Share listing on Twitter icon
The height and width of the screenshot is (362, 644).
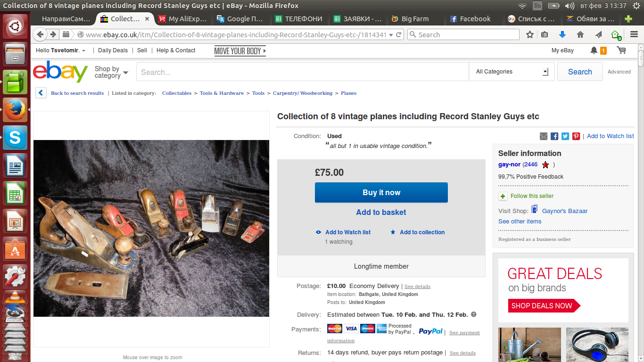click(x=565, y=136)
